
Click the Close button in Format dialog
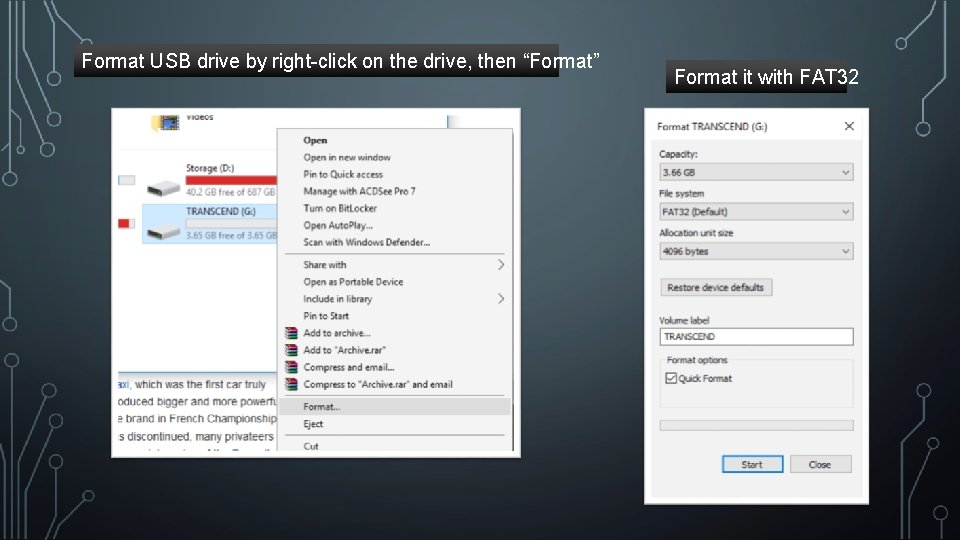[820, 465]
